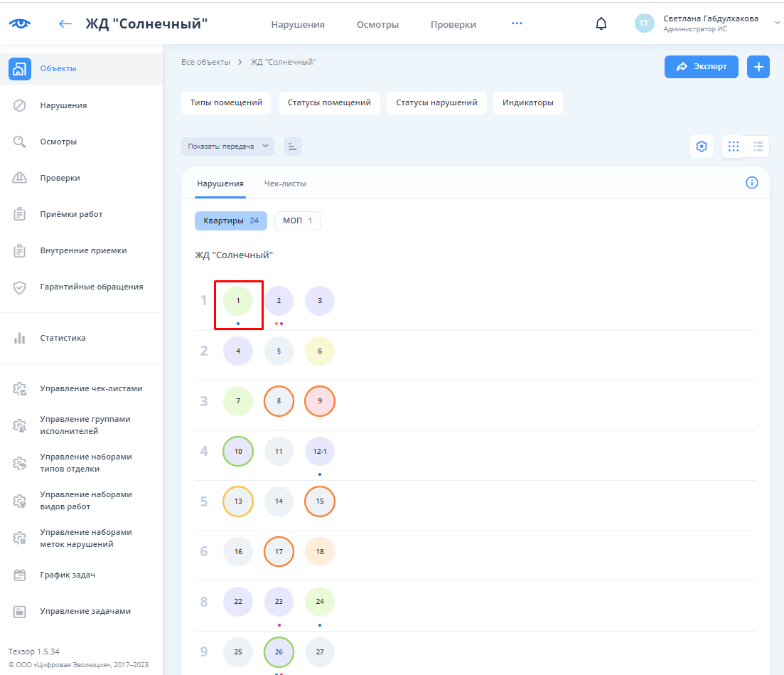Image resolution: width=784 pixels, height=675 pixels.
Task: Open the settings gear above the grid
Action: tap(702, 147)
